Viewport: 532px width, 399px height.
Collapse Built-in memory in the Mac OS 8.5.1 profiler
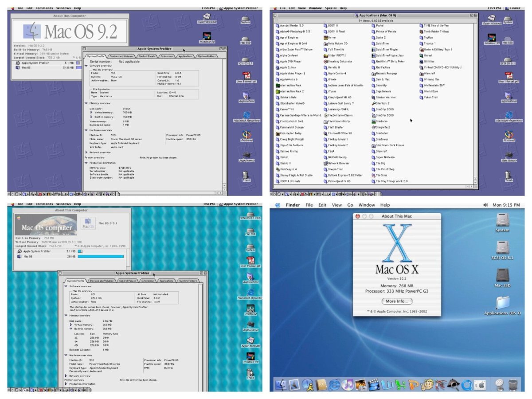pos(71,329)
